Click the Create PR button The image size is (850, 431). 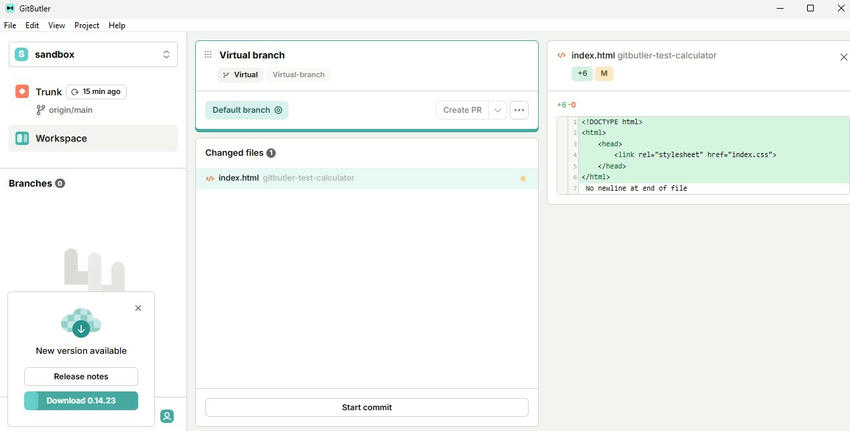(x=462, y=110)
